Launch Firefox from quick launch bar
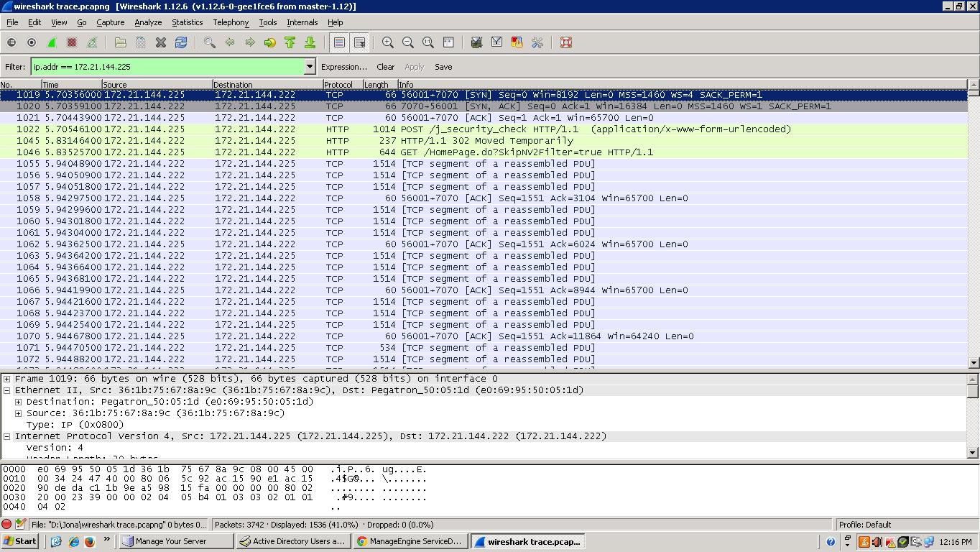This screenshot has height=552, width=980. coord(90,541)
